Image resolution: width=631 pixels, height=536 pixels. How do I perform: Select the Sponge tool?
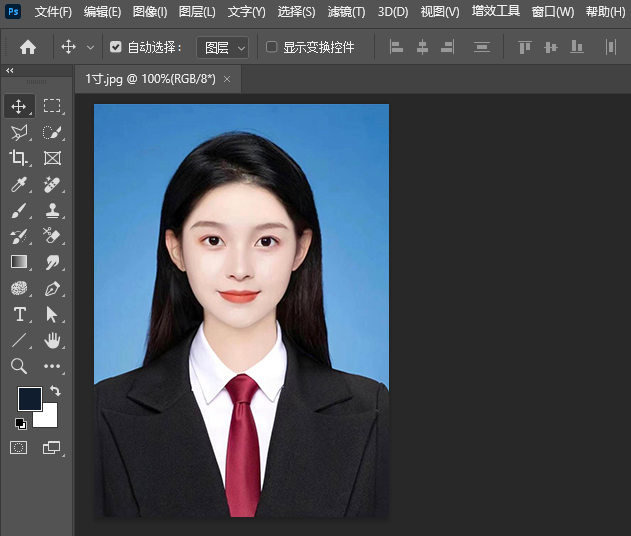pos(19,288)
